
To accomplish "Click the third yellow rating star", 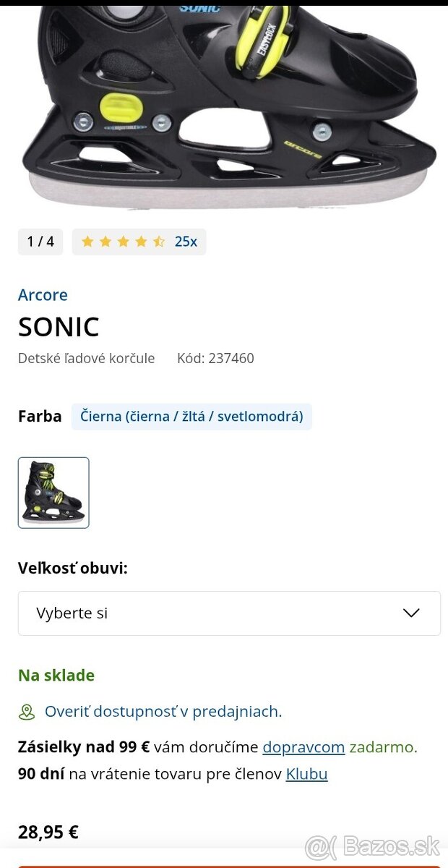I will point(123,242).
